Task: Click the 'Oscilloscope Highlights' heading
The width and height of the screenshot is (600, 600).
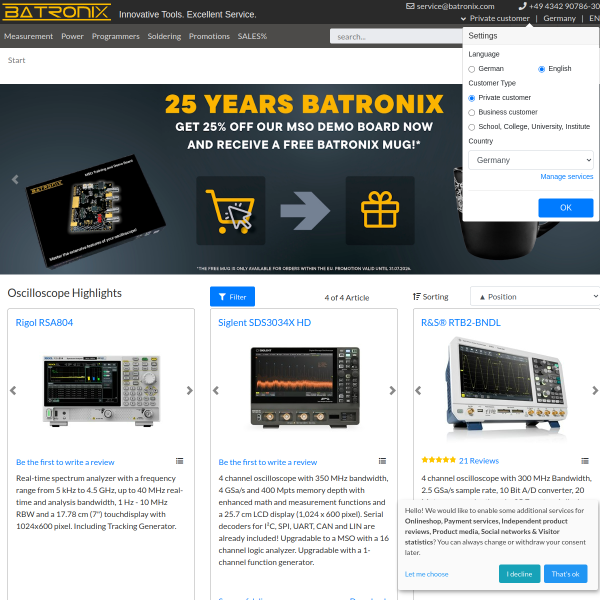Action: click(x=65, y=293)
